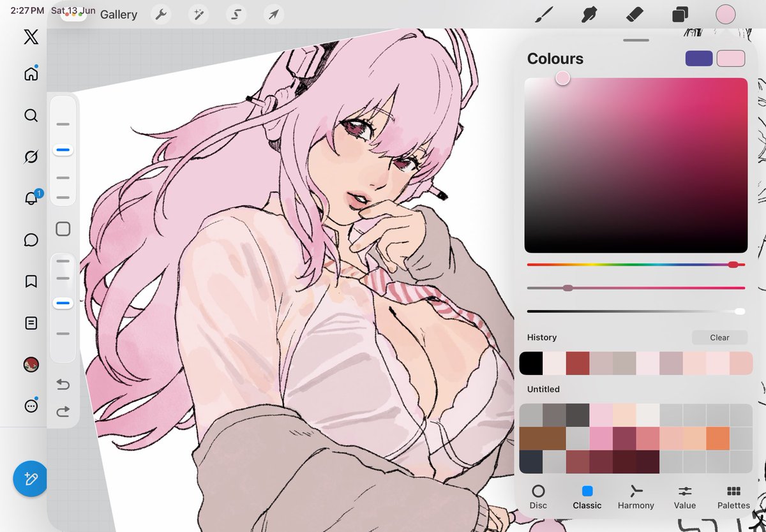This screenshot has height=532, width=766.
Task: Click the colour picker reticle in gradient
Action: click(x=562, y=78)
